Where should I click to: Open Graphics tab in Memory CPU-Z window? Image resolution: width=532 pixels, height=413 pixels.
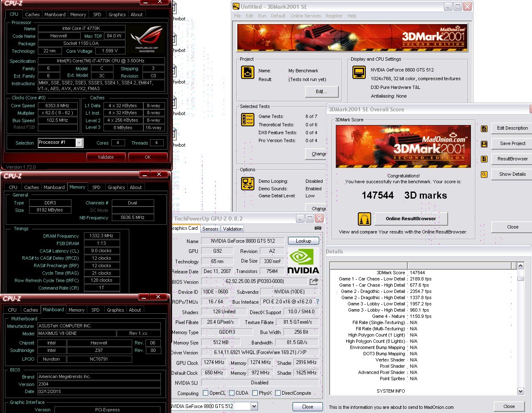(116, 187)
